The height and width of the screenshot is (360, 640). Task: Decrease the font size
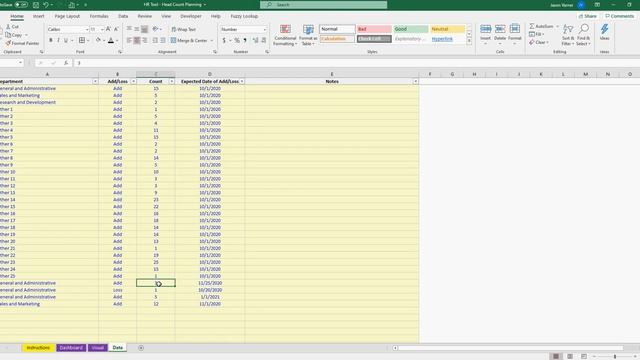coord(116,29)
